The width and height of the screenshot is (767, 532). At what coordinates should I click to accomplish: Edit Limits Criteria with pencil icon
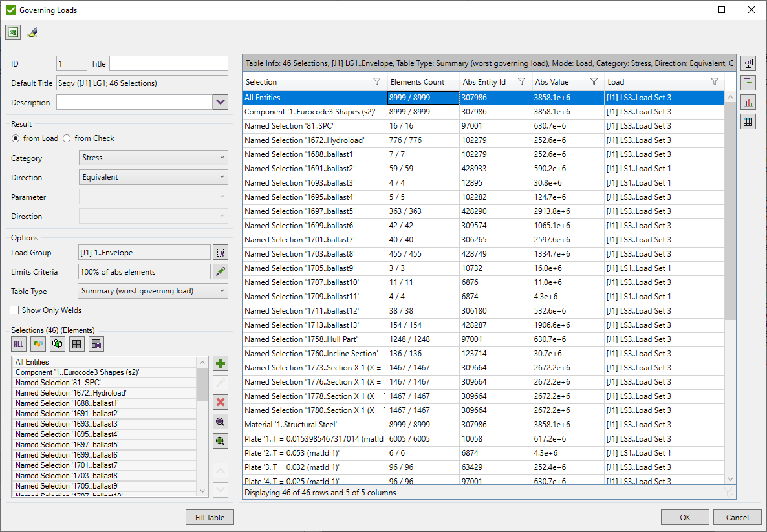click(221, 271)
